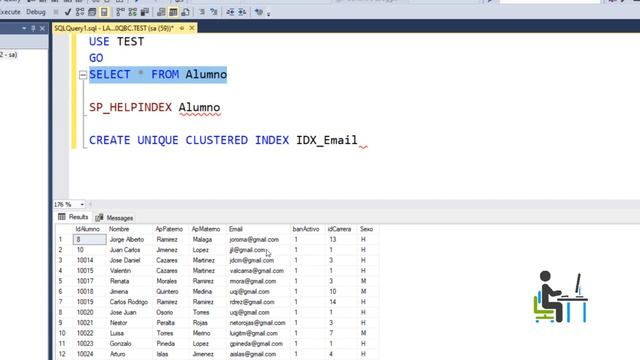Screen dimensions: 640x360
Task: Uncomment the selected lines
Action: coord(213,12)
